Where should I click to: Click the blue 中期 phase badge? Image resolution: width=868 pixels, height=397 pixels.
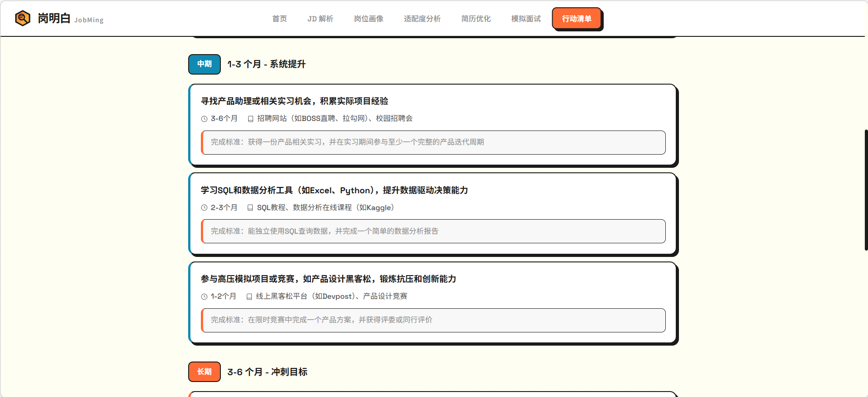[205, 64]
